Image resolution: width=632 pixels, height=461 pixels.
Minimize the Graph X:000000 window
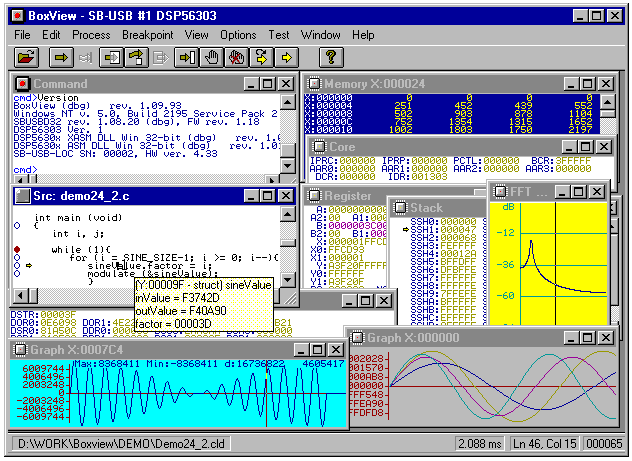571,338
